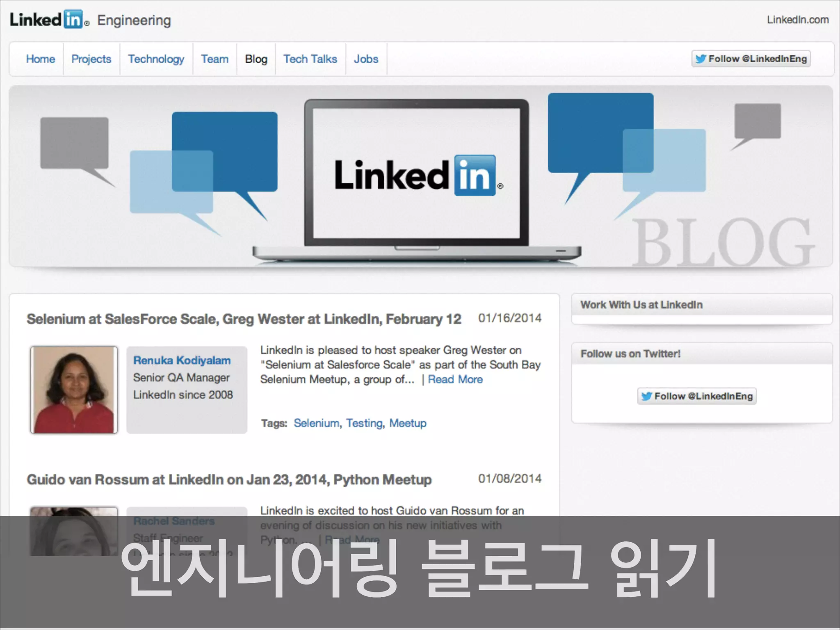Open the Home navigation tab

tap(40, 59)
